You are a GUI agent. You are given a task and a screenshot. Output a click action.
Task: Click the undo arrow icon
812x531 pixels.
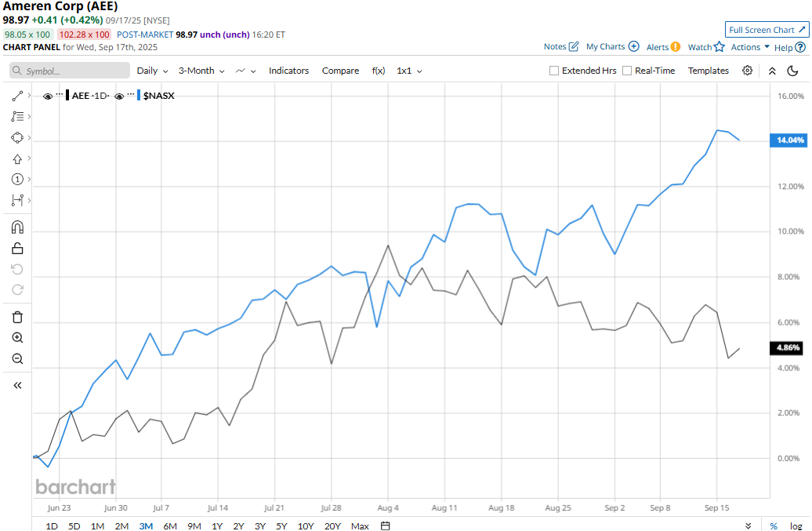click(17, 269)
